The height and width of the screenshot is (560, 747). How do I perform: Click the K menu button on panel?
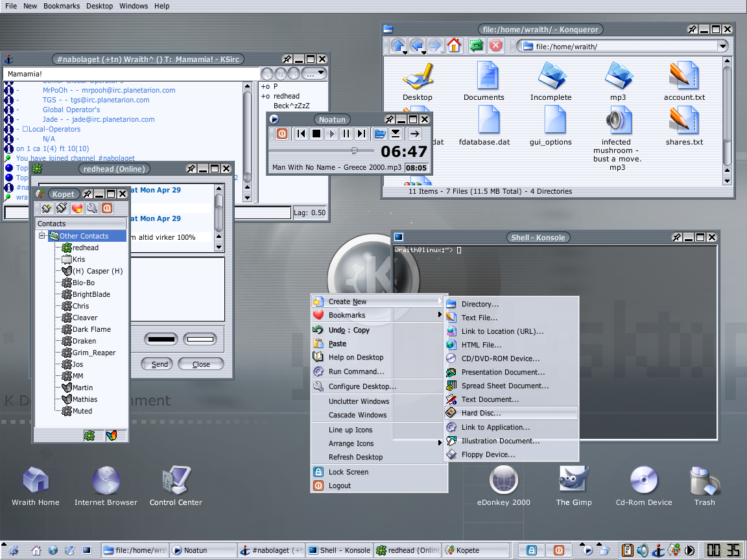tap(13, 550)
